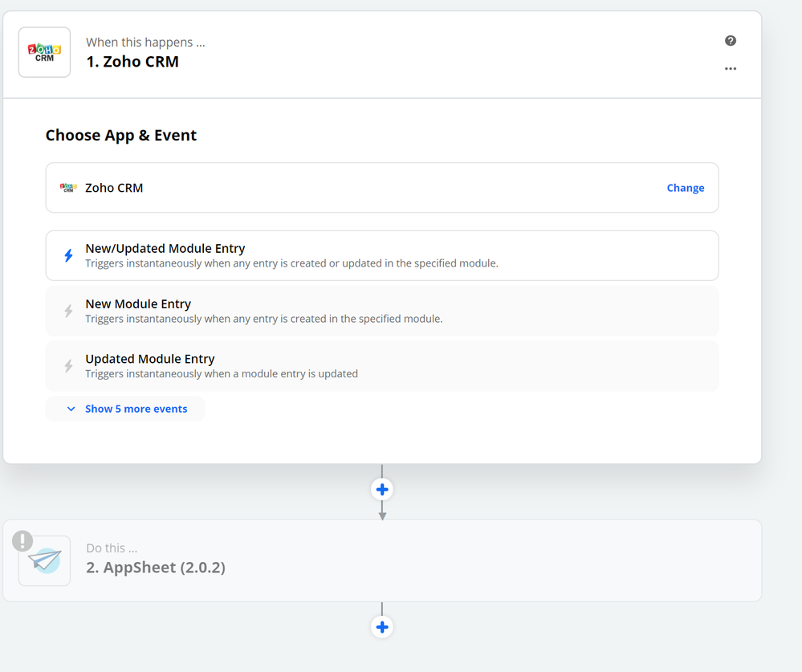Select New Module Entry event
The width and height of the screenshot is (802, 672).
pyautogui.click(x=382, y=311)
